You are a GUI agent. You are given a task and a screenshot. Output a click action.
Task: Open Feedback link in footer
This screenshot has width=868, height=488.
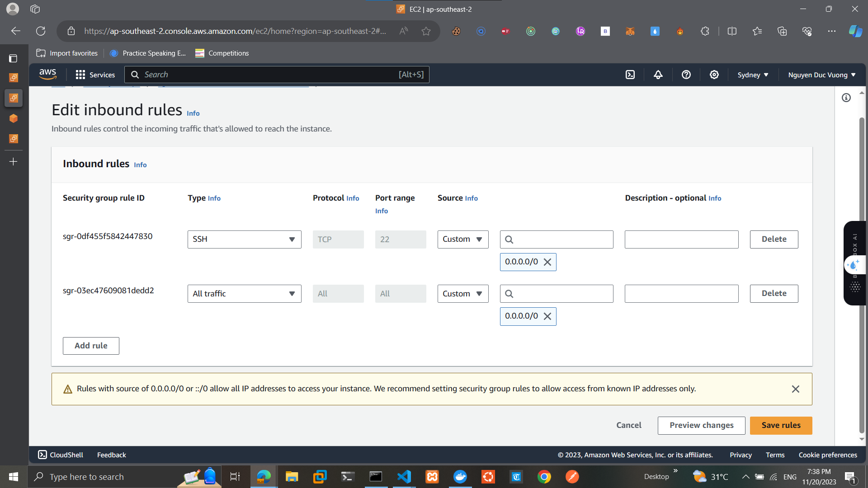coord(112,455)
